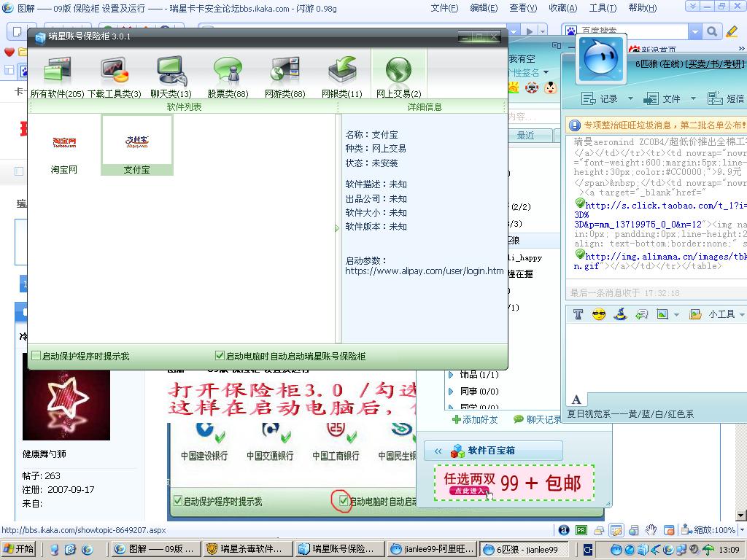The height and width of the screenshot is (560, 747).
Task: Click the lifebuoy icon in contact window
Action: [532, 88]
